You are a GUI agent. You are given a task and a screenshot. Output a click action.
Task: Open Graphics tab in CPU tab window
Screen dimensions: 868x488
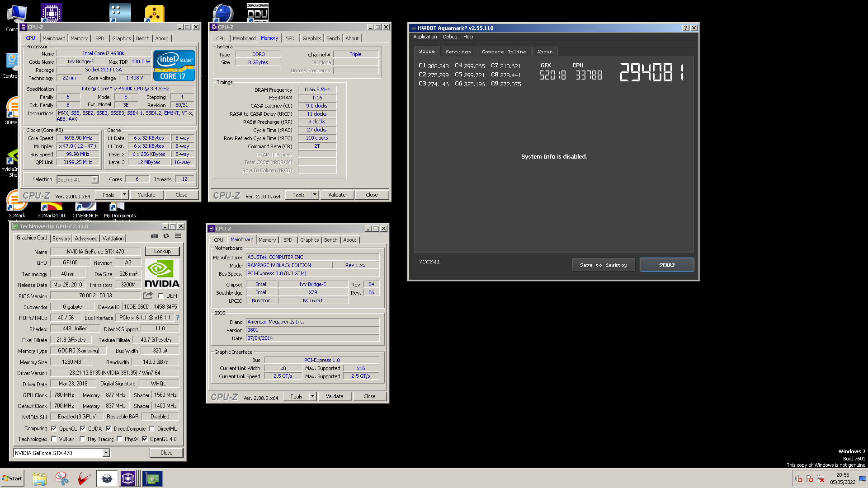tap(121, 39)
